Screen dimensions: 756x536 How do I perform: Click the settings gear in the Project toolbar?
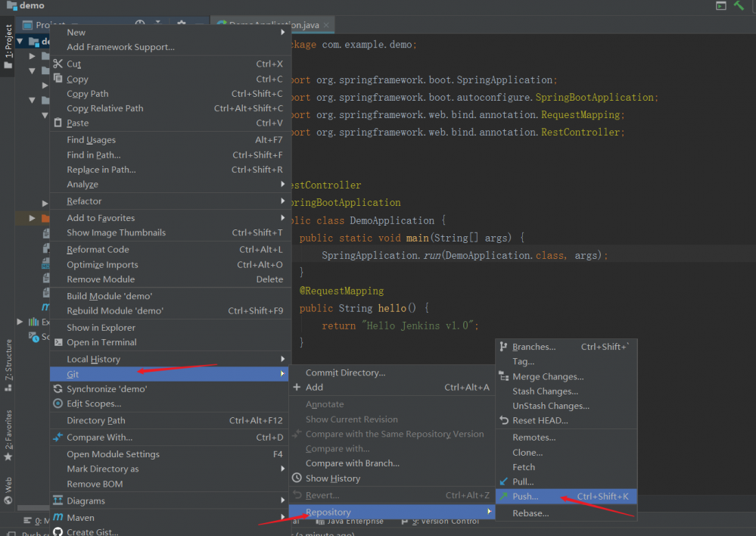181,23
